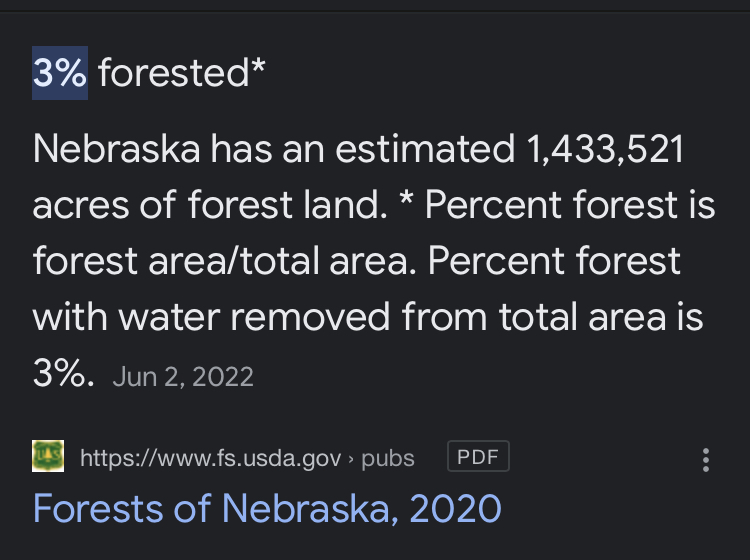The width and height of the screenshot is (750, 560).
Task: Click the word estimated in the snippet
Action: tap(425, 149)
